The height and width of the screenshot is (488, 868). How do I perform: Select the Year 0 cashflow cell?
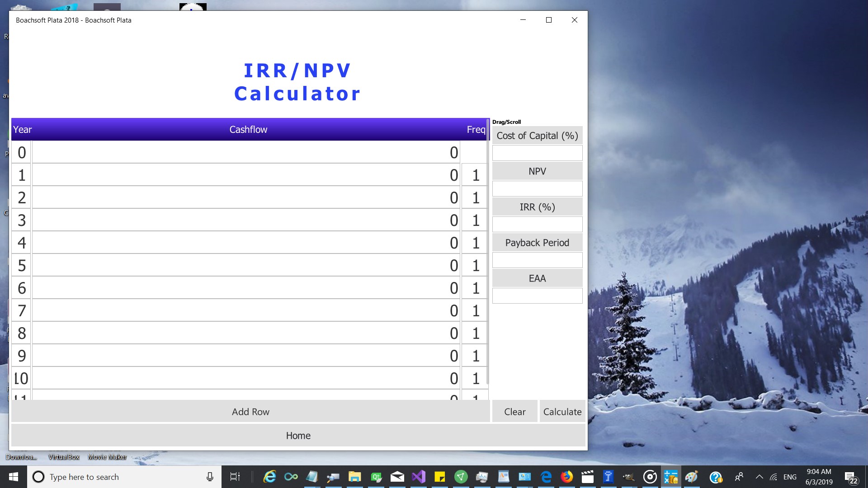pos(246,153)
